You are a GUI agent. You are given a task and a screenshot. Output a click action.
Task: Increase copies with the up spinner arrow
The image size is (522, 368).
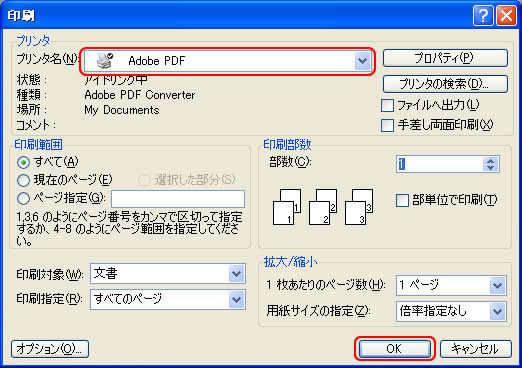(490, 161)
